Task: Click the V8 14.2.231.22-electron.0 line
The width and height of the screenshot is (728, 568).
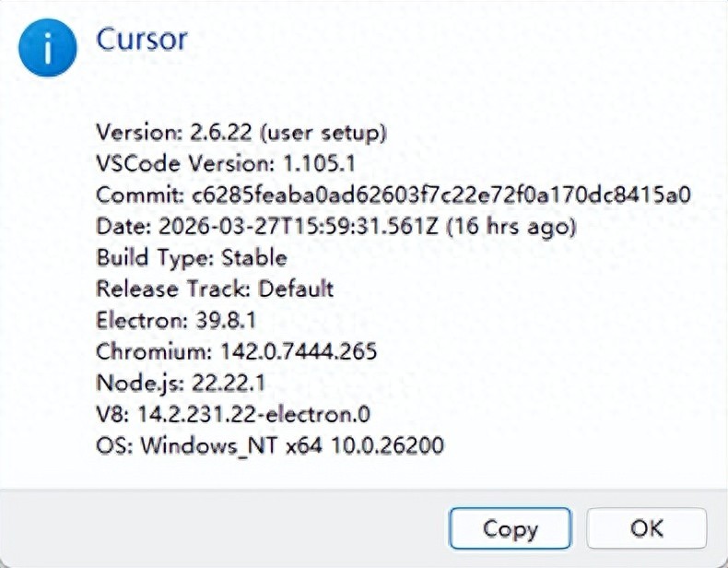Action: pos(233,414)
